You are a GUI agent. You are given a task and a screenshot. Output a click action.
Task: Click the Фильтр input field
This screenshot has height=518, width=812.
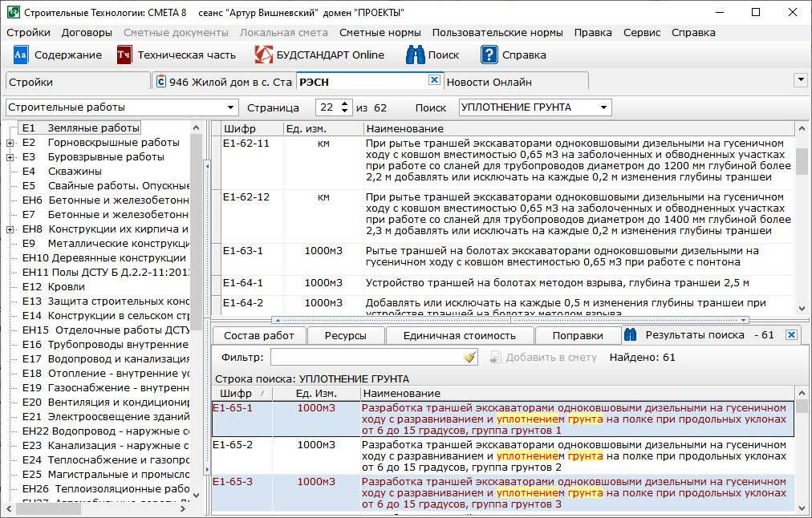click(x=367, y=357)
